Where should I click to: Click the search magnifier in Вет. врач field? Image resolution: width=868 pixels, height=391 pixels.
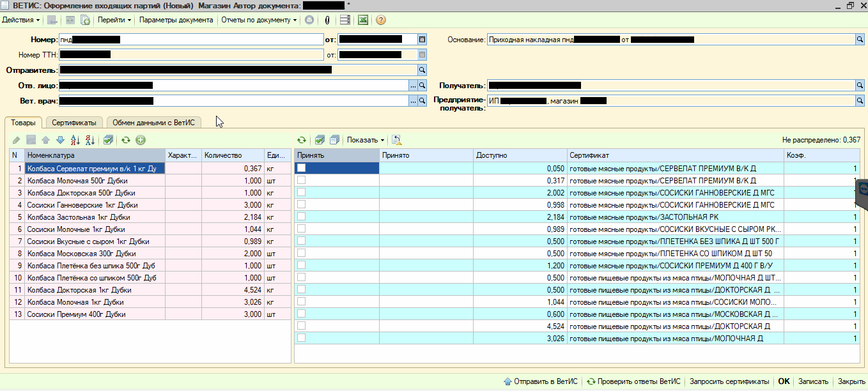[x=422, y=100]
